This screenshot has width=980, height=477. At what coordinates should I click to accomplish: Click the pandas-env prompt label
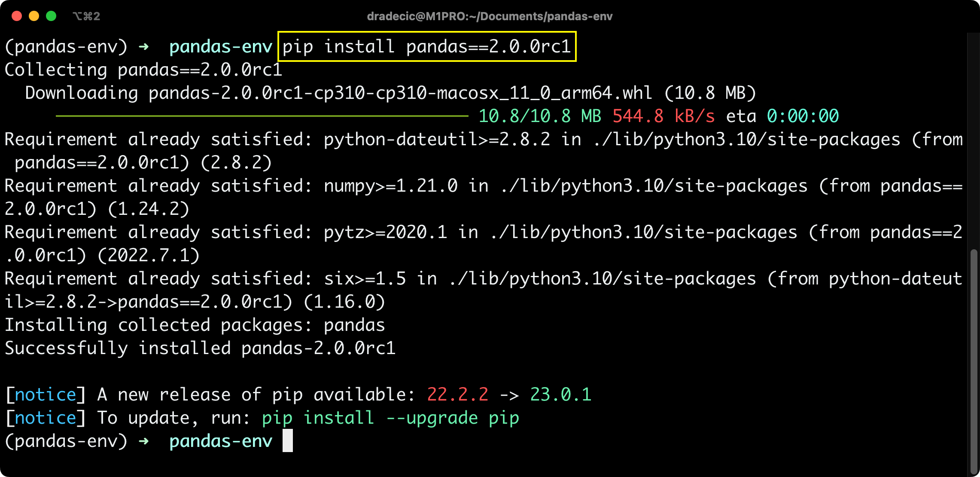[220, 46]
